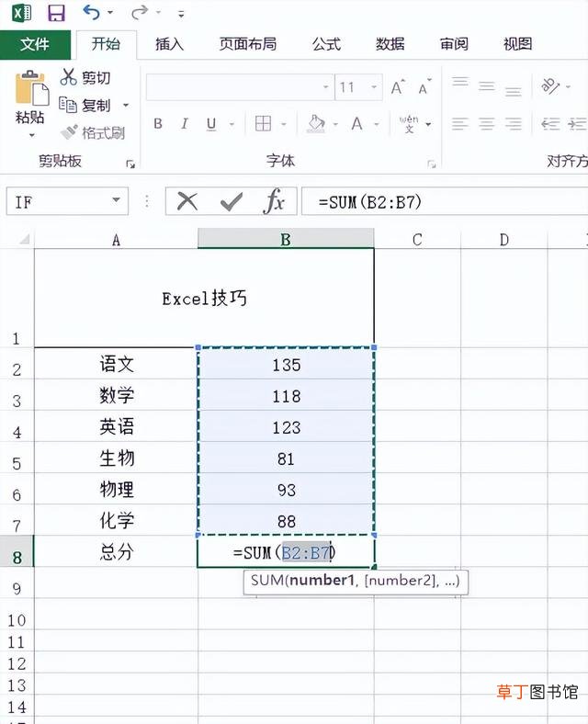Viewport: 588px width, 724px height.
Task: Switch to the 数据 tab
Action: pos(390,44)
